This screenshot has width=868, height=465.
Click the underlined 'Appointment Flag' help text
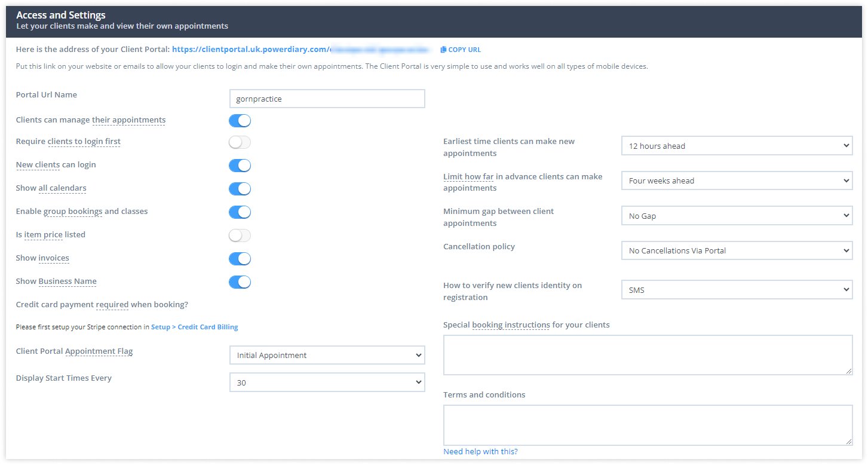tap(99, 351)
